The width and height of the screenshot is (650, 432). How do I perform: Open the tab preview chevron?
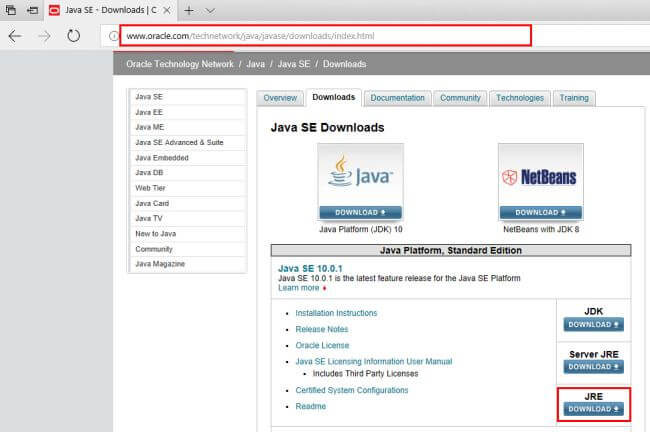coord(210,10)
